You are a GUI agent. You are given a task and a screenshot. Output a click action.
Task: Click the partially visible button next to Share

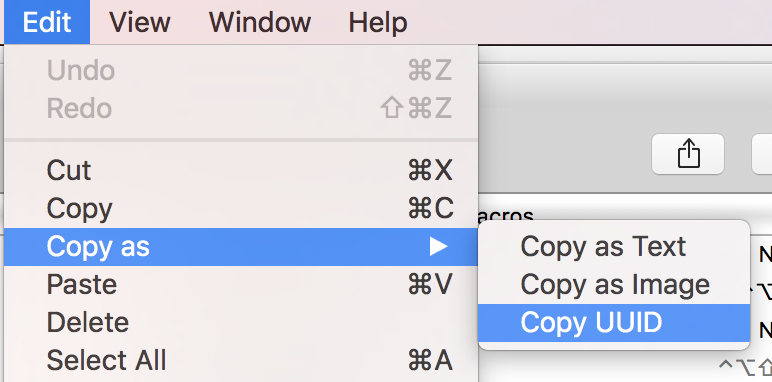[x=762, y=154]
